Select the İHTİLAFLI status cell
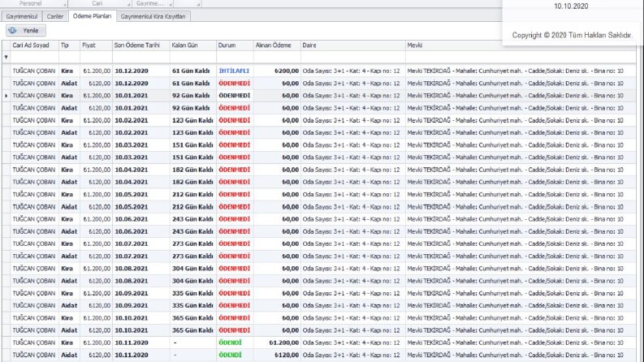This screenshot has height=362, width=644. (234, 71)
